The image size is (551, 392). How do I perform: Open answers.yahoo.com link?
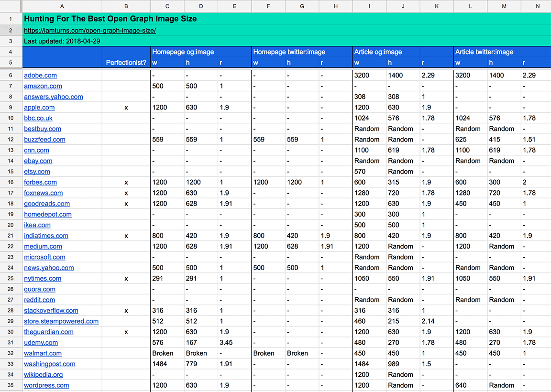click(54, 97)
